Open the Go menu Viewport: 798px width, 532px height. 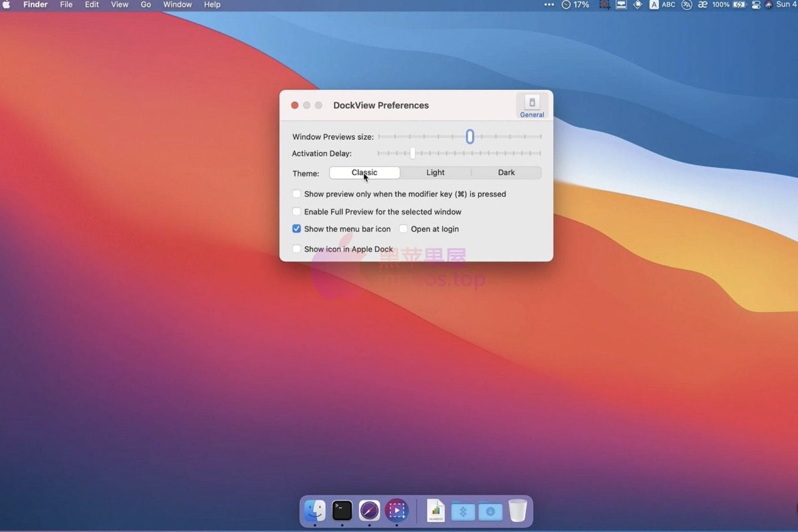click(146, 5)
